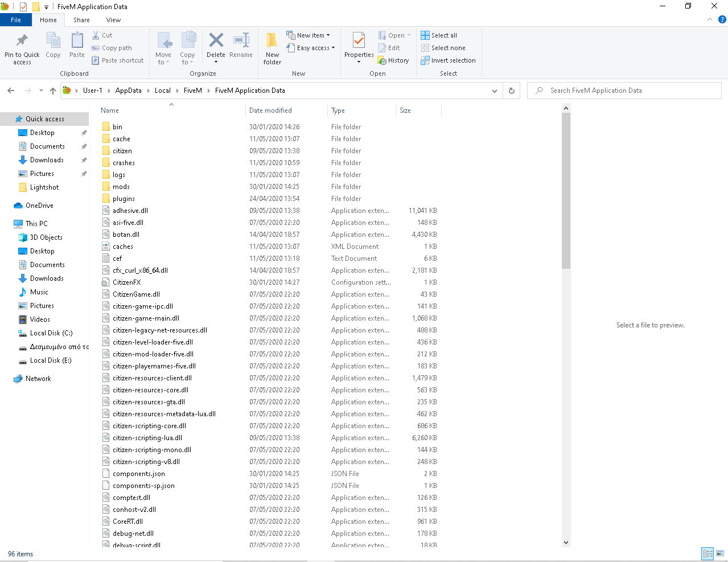This screenshot has width=728, height=562.
Task: Open the New item dropdown
Action: (x=308, y=35)
